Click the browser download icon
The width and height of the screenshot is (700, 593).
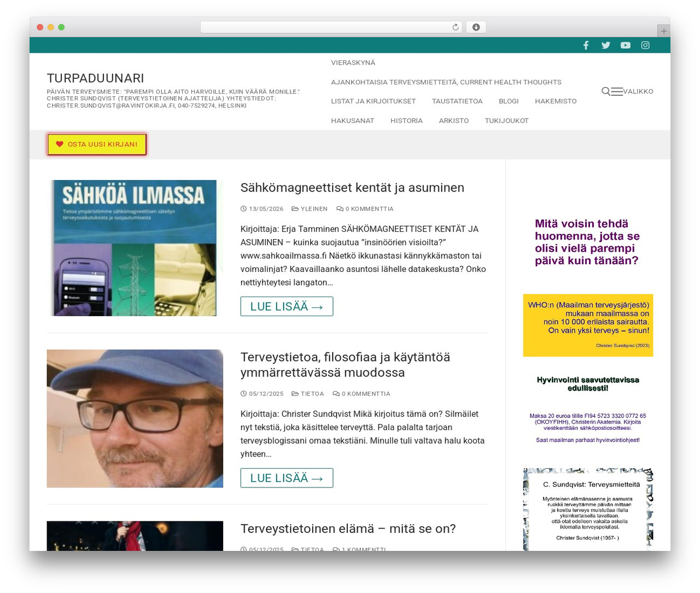(x=476, y=27)
